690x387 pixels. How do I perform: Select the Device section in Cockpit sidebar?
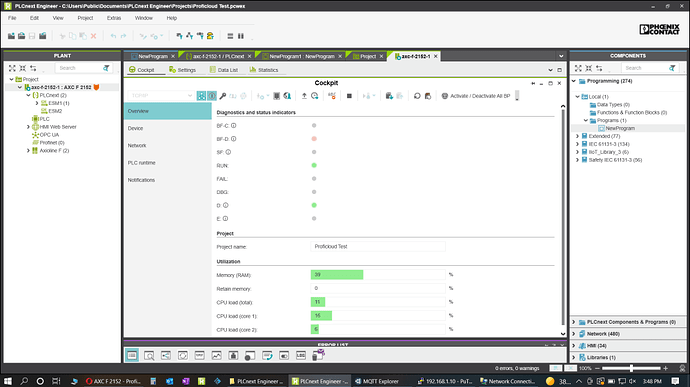click(168, 128)
